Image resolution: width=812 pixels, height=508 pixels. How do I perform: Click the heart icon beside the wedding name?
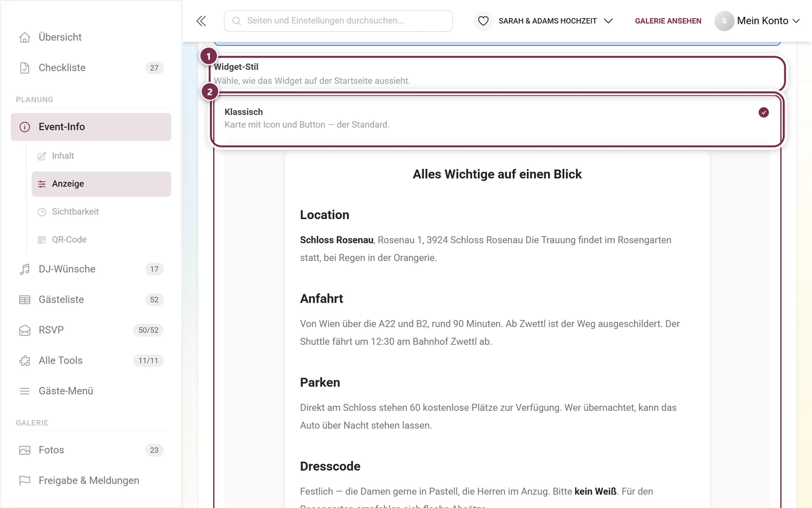[x=483, y=21]
